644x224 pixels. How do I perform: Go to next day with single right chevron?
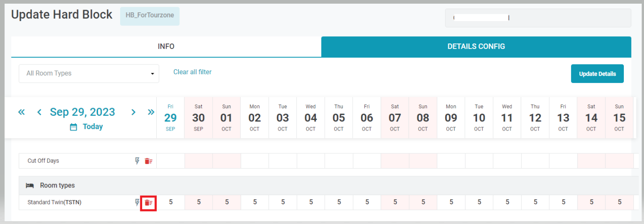click(x=133, y=112)
